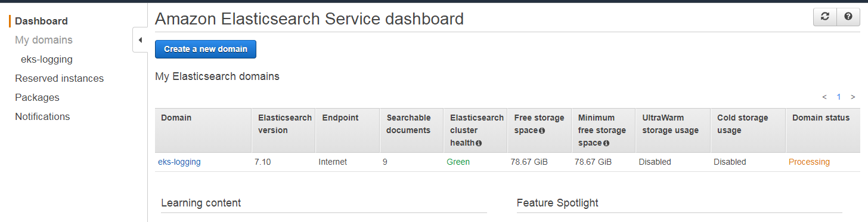The width and height of the screenshot is (868, 222).
Task: Open Notifications in the sidebar
Action: point(42,116)
